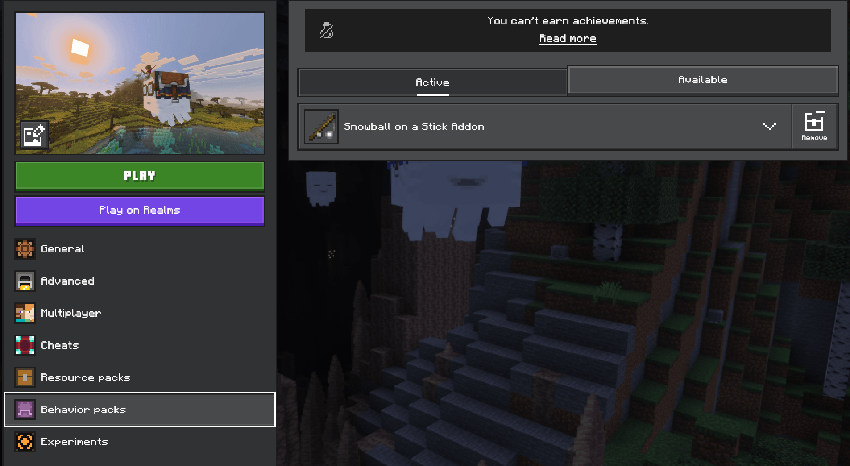Click the world preview thumbnail image

pyautogui.click(x=140, y=83)
